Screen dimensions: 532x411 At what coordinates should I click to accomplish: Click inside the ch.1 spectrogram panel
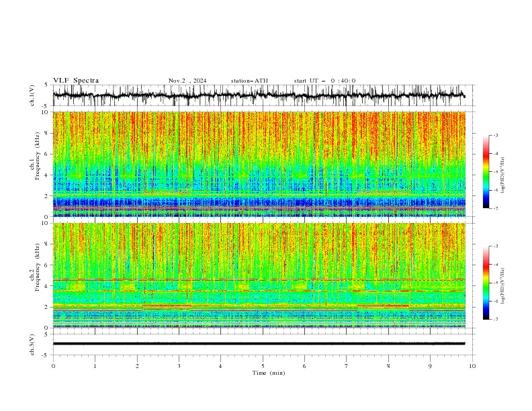click(259, 164)
